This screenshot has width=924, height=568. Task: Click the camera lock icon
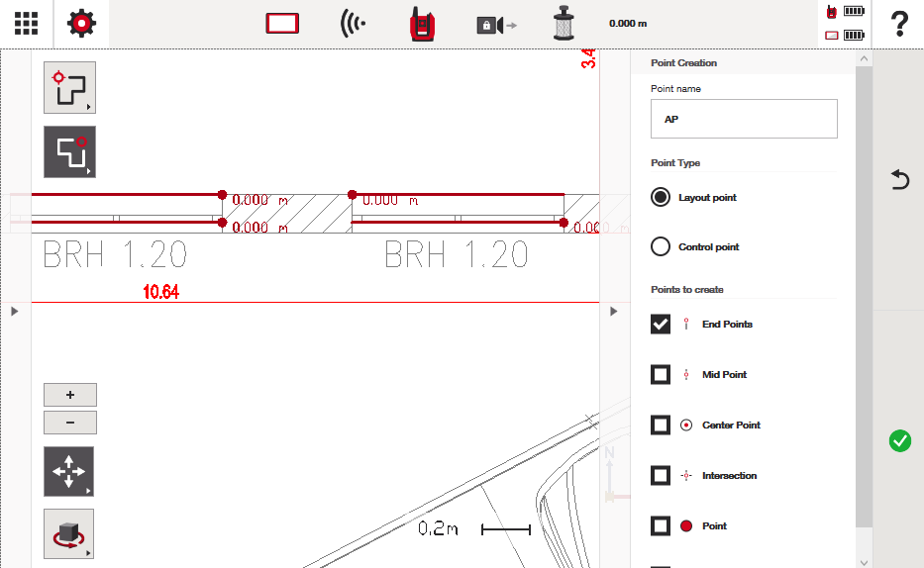coord(495,24)
